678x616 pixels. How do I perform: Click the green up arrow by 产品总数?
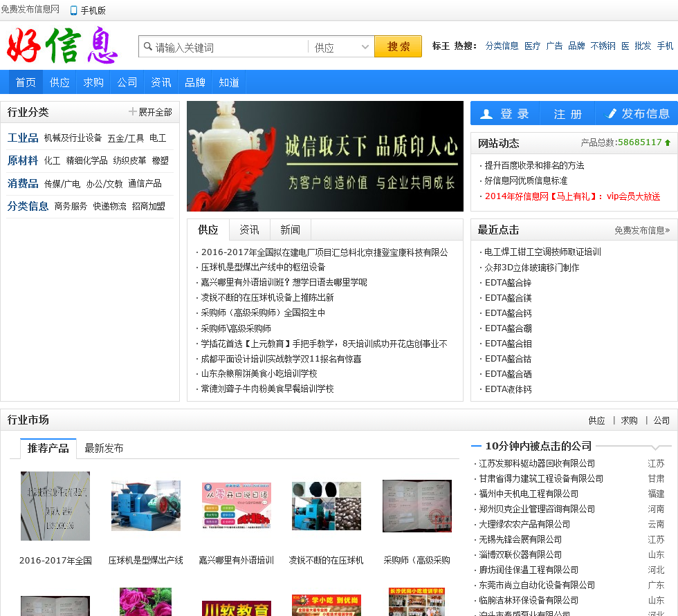click(x=668, y=142)
